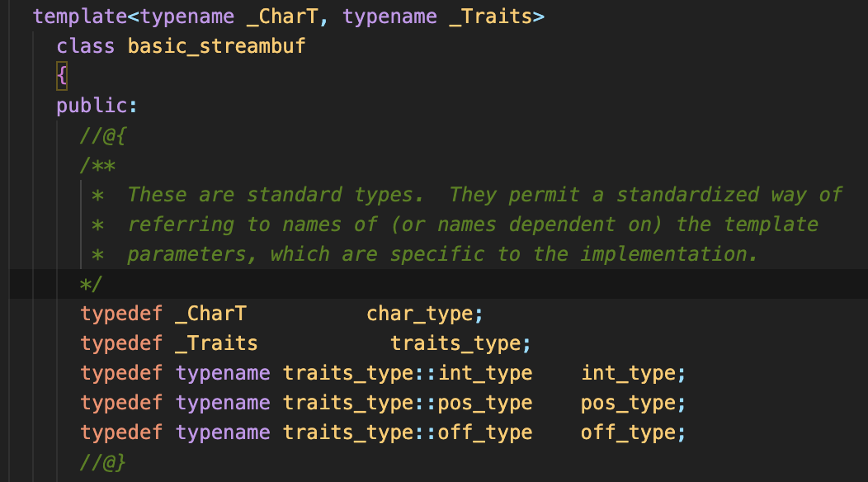This screenshot has height=482, width=868.
Task: Click 'traits_type::off_type' qualified name
Action: 408,432
